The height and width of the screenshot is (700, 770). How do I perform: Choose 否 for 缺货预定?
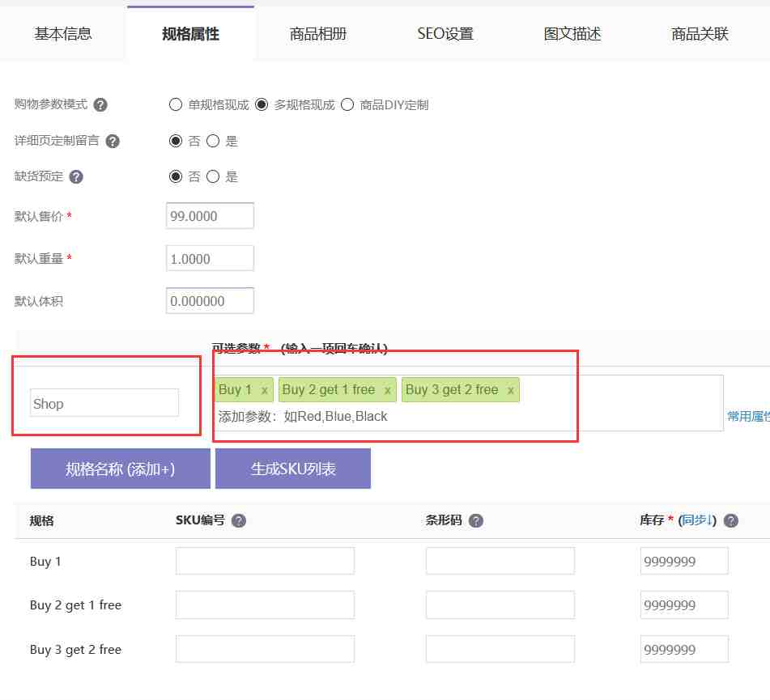pos(176,176)
